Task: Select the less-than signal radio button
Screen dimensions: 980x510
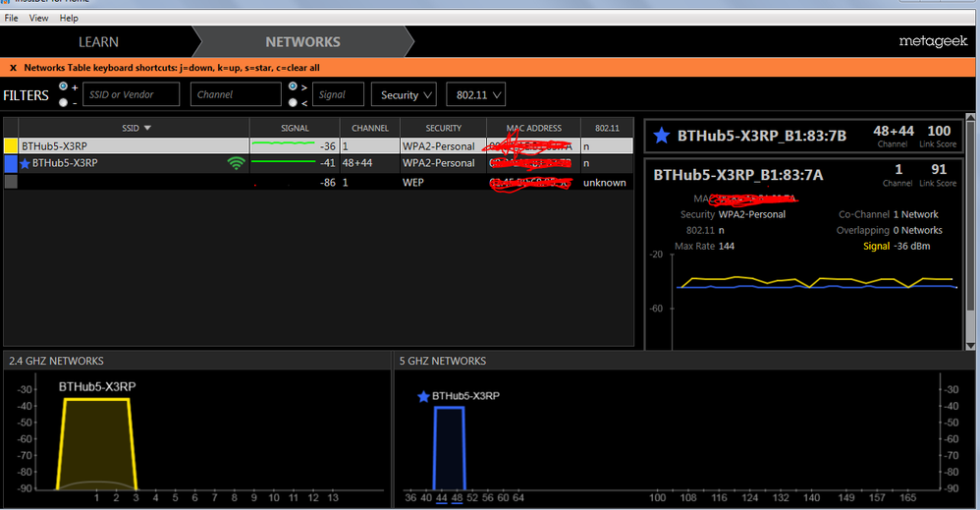Action: point(293,102)
